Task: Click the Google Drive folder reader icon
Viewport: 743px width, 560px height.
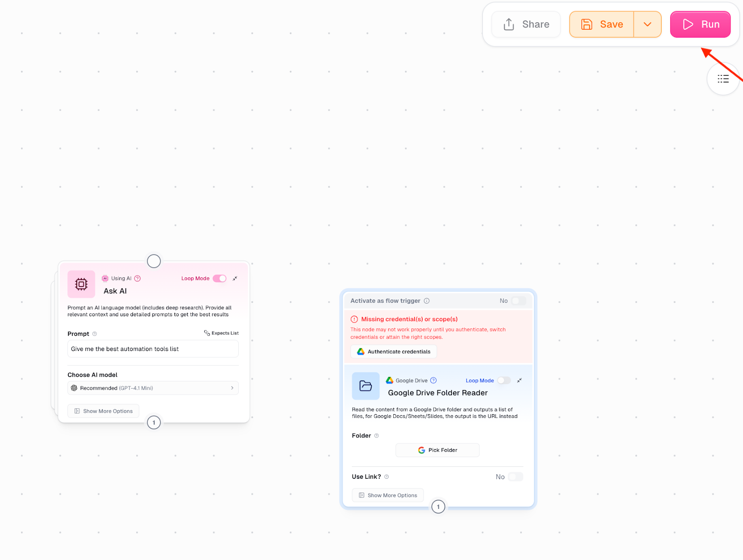Action: point(365,386)
